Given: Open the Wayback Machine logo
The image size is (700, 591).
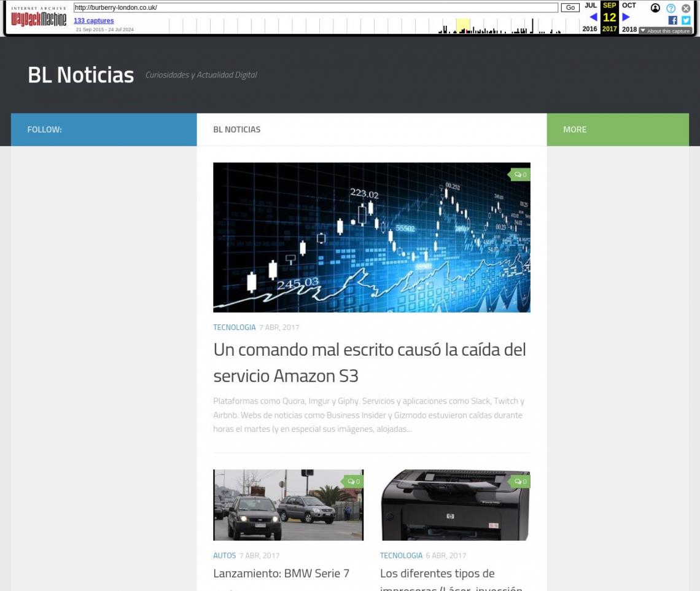Looking at the screenshot, I should coord(39,17).
